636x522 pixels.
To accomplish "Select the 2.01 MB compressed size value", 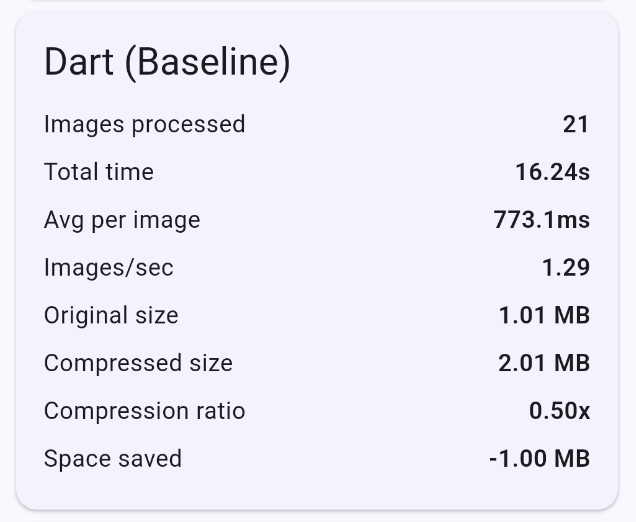I will coord(544,363).
